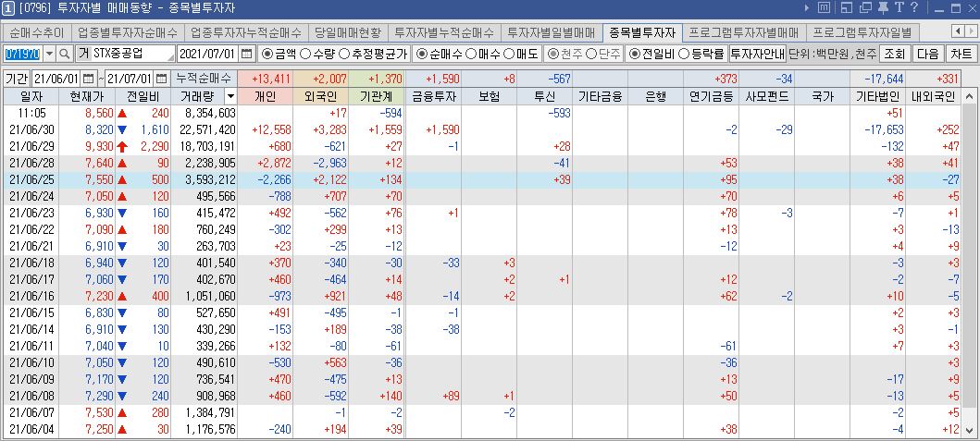Switch to the 프로그램투자자일별 tab
Image resolution: width=980 pixels, height=441 pixels.
pos(862,31)
